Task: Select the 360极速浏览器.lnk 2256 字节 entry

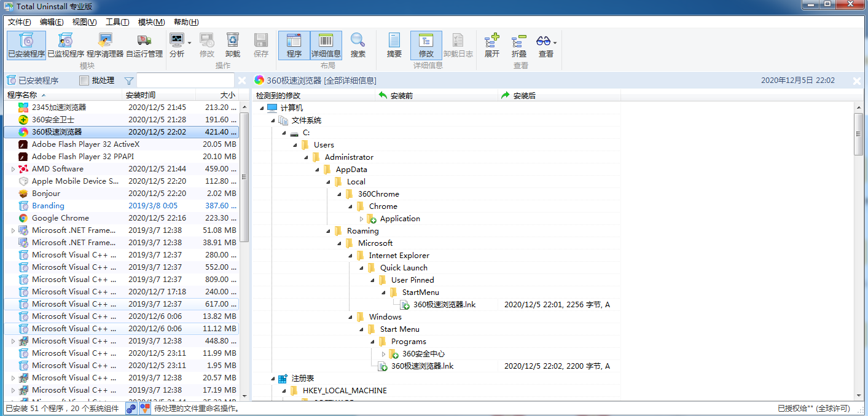Action: (444, 305)
